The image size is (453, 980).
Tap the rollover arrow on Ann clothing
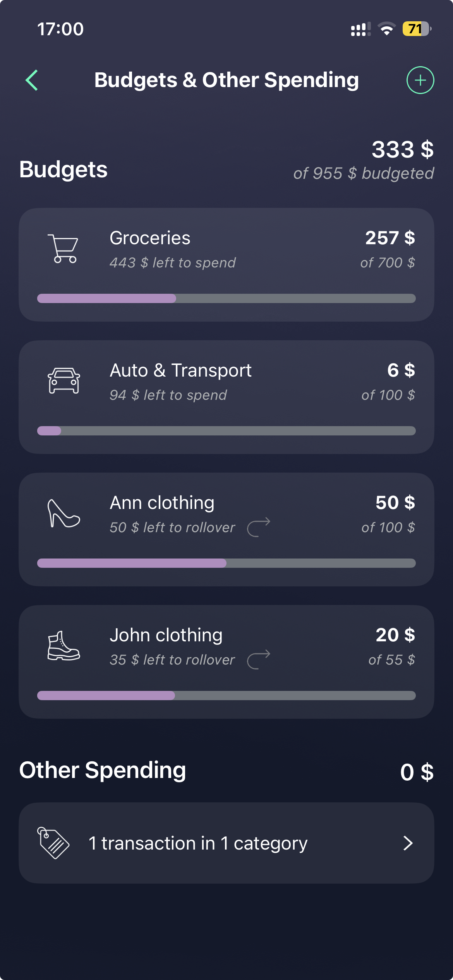point(259,527)
